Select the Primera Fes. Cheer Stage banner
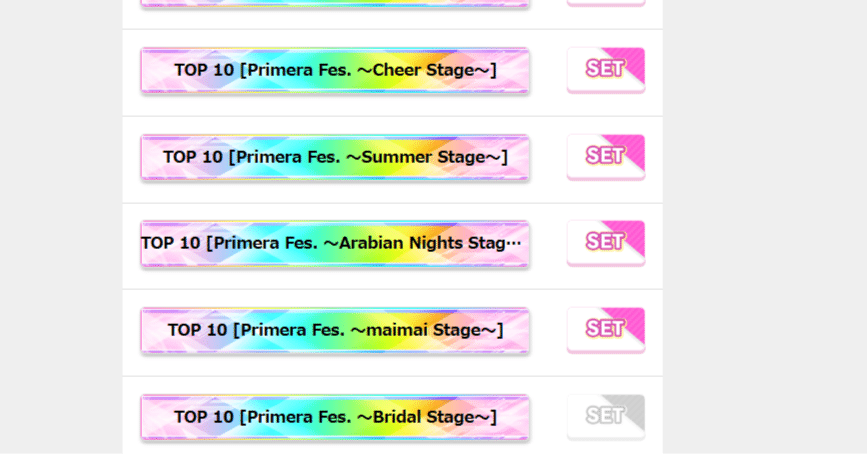 coord(335,70)
